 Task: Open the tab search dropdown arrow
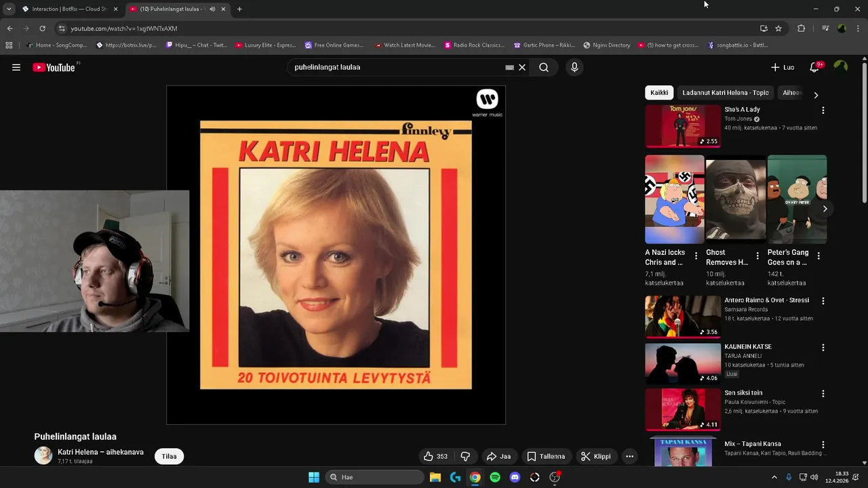(x=9, y=9)
